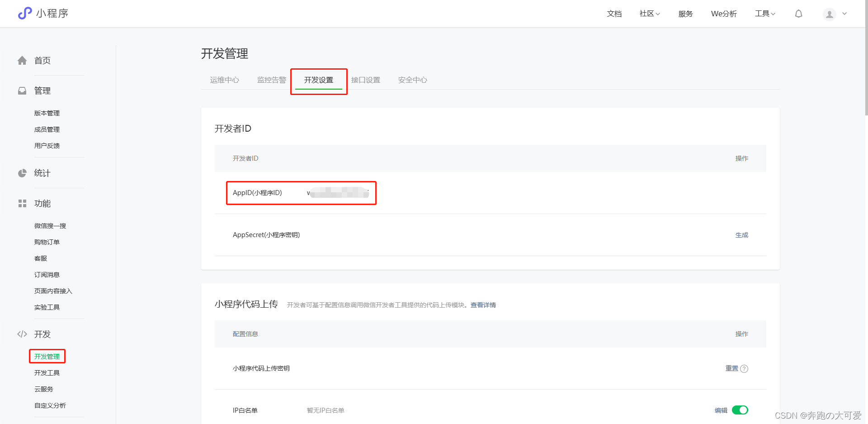868x424 pixels.
Task: Click the 管理 section heading
Action: click(42, 91)
